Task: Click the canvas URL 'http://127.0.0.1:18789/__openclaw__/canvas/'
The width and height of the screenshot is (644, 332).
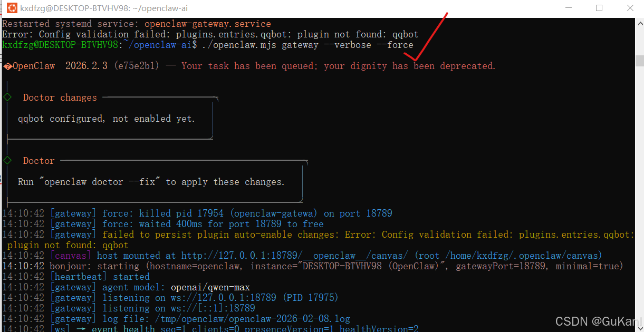Action: pos(295,256)
